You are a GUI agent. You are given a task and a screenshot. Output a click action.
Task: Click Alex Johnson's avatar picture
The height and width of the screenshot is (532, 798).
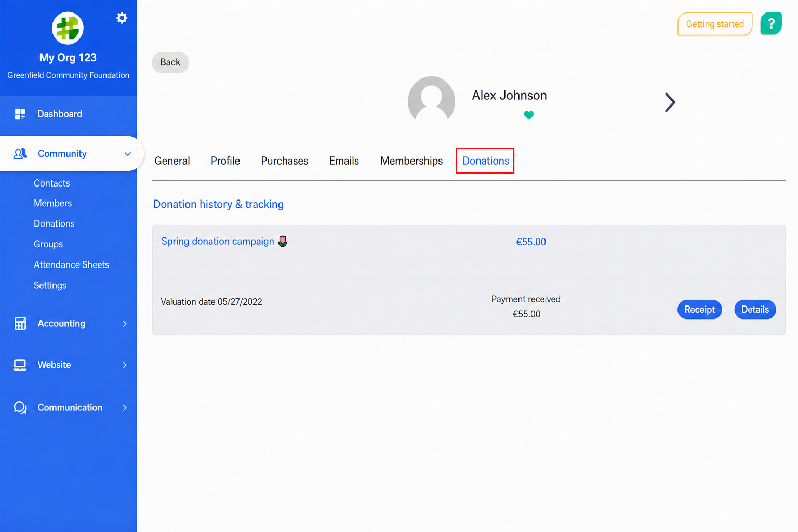[x=431, y=100]
